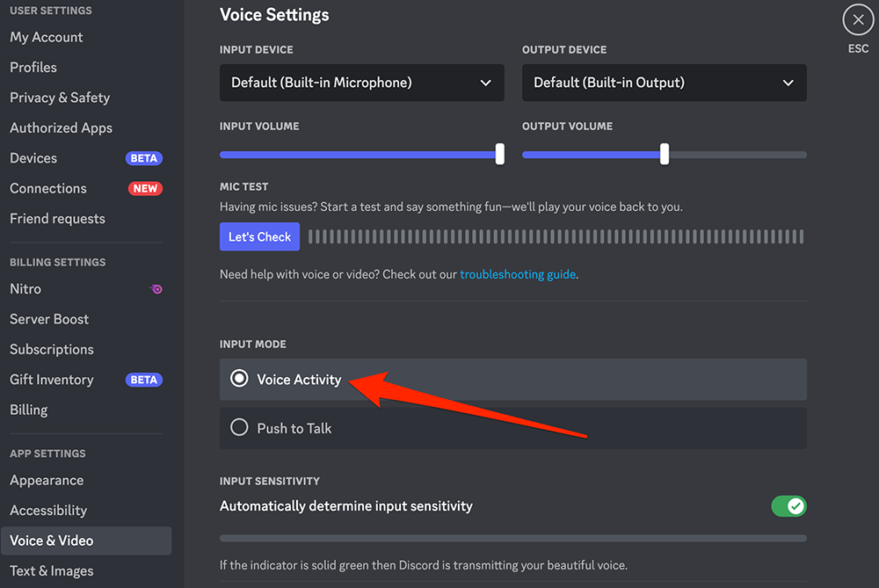Image resolution: width=879 pixels, height=588 pixels.
Task: Click the Input Volume slider handle
Action: [500, 154]
